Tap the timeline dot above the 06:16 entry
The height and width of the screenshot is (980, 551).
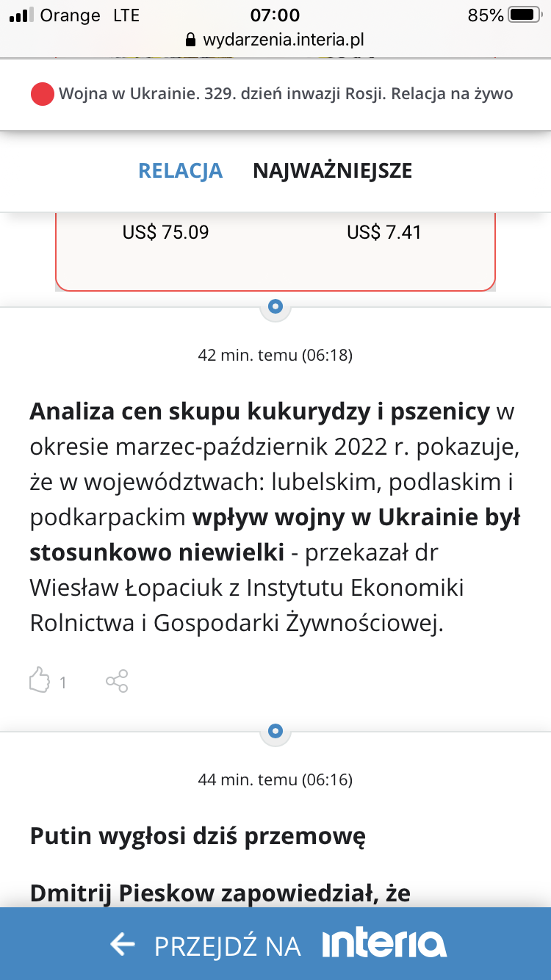[x=275, y=731]
